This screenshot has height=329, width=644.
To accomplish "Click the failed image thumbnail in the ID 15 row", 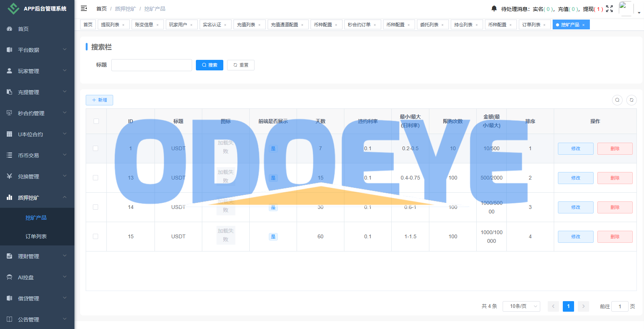I will pyautogui.click(x=226, y=235).
